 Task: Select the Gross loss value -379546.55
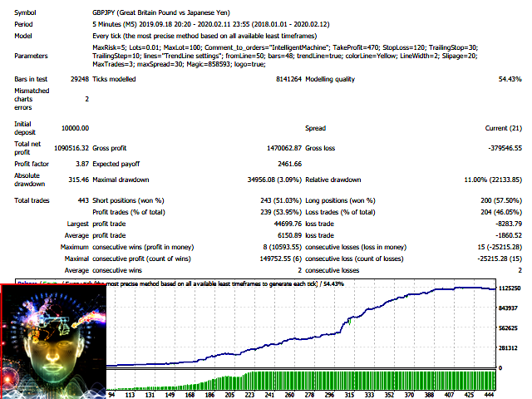point(505,148)
